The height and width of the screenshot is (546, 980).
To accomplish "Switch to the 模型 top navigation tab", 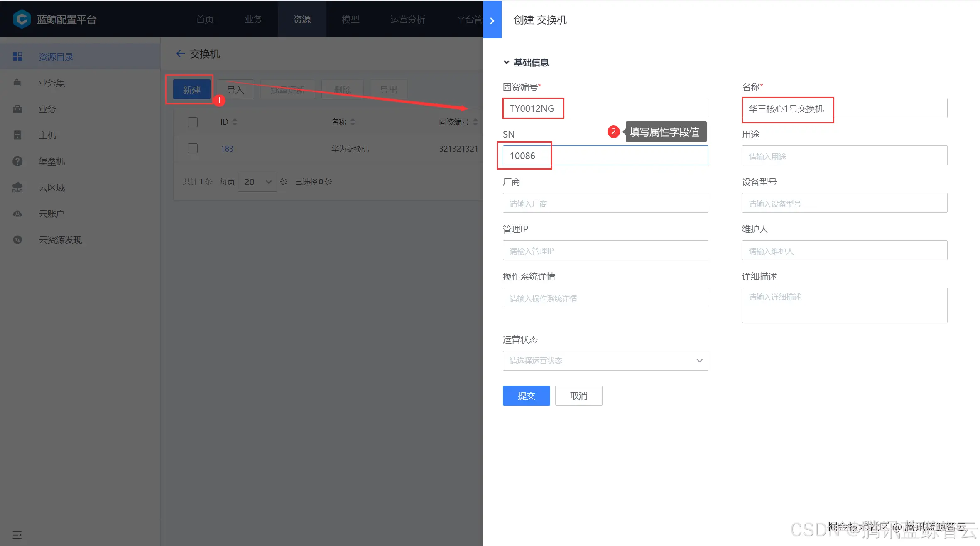I will (x=350, y=19).
